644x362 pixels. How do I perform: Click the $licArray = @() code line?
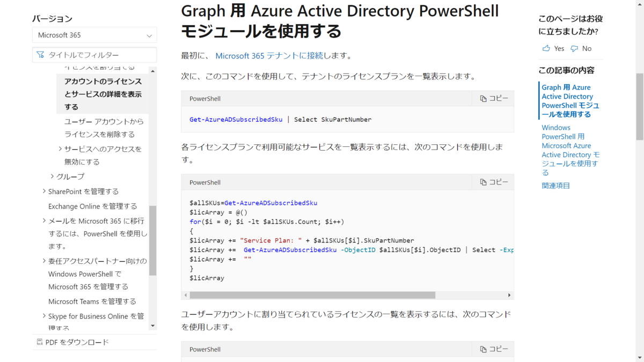(x=218, y=212)
